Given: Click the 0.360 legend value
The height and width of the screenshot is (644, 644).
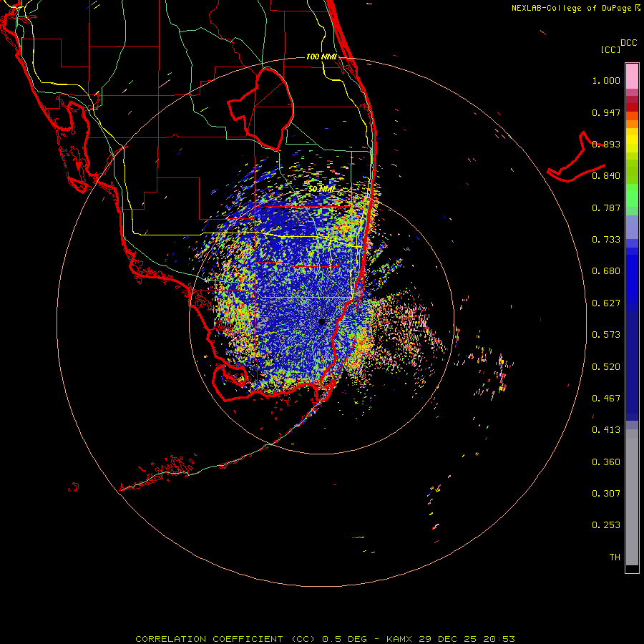Looking at the screenshot, I should coord(606,462).
